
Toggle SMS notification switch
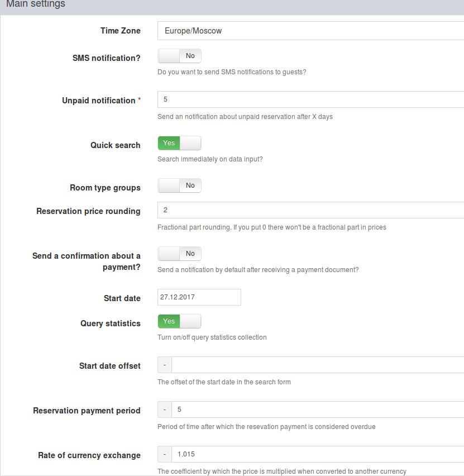click(179, 56)
